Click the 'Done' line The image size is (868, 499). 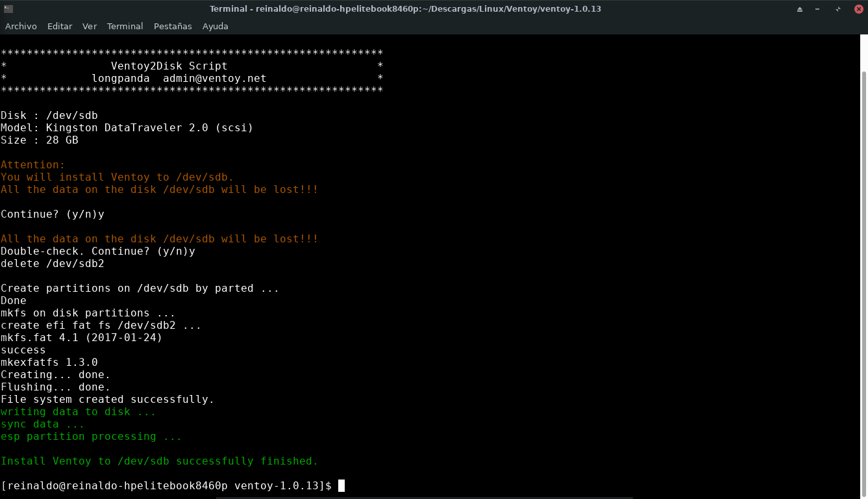pos(14,300)
